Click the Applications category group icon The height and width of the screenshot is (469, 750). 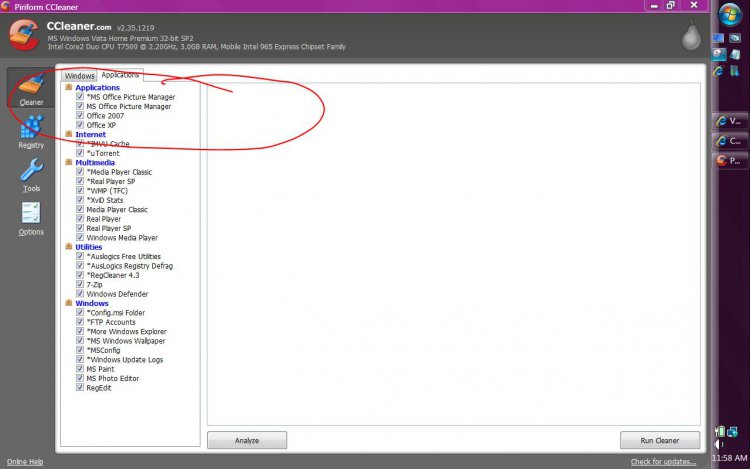click(68, 87)
